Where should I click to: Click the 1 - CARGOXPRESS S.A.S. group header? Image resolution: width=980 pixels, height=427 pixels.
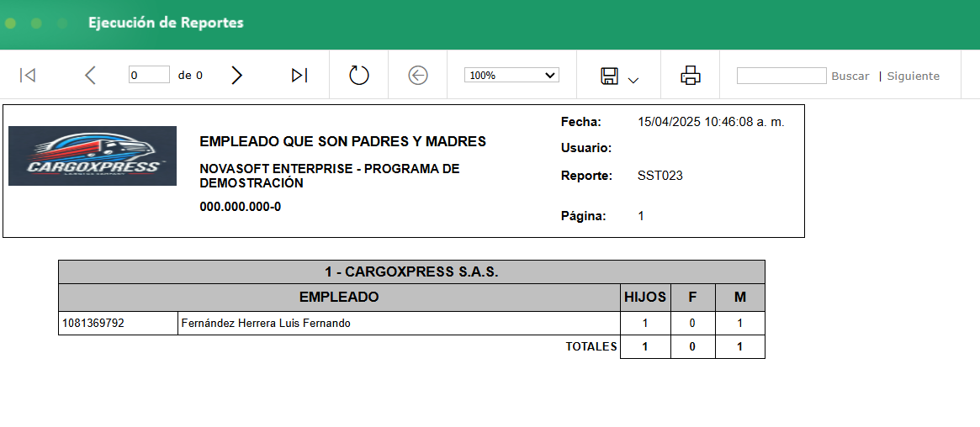pyautogui.click(x=411, y=272)
